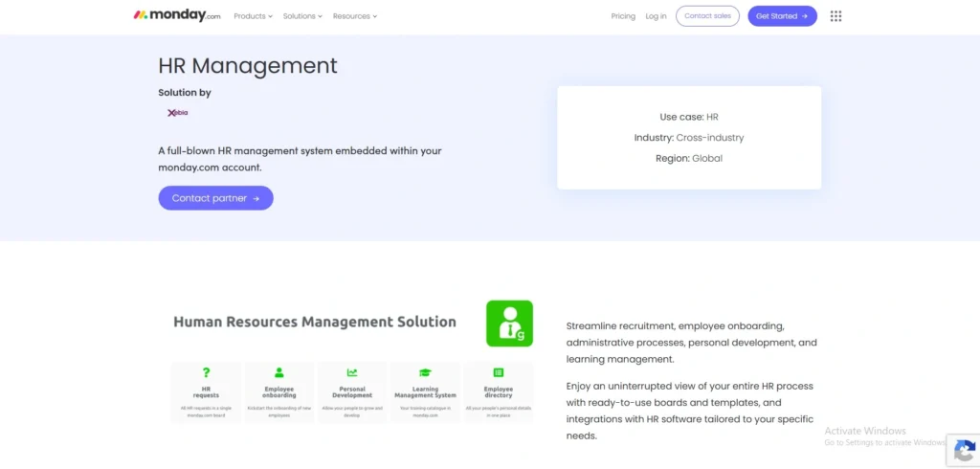This screenshot has width=980, height=469.
Task: Click the 'Region: Global' text
Action: click(x=689, y=158)
